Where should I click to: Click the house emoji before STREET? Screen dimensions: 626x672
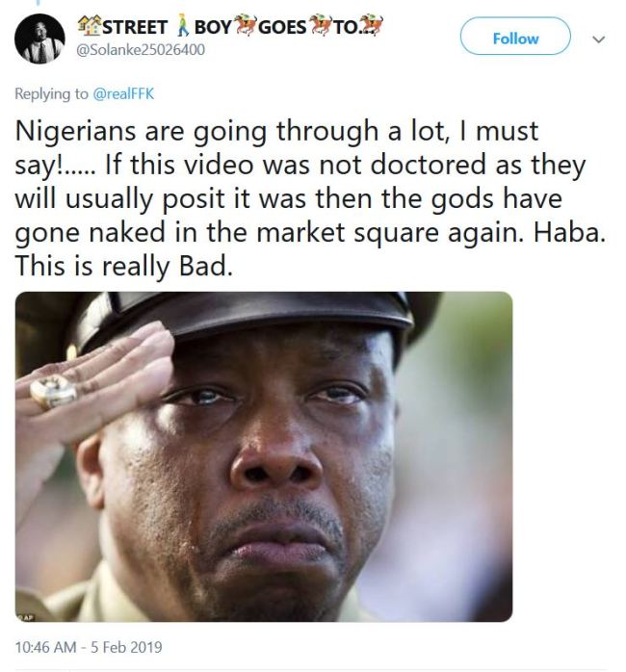(x=90, y=26)
